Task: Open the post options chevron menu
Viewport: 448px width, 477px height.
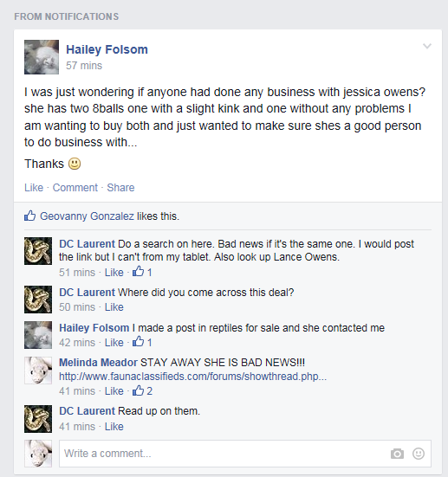Action: [427, 46]
